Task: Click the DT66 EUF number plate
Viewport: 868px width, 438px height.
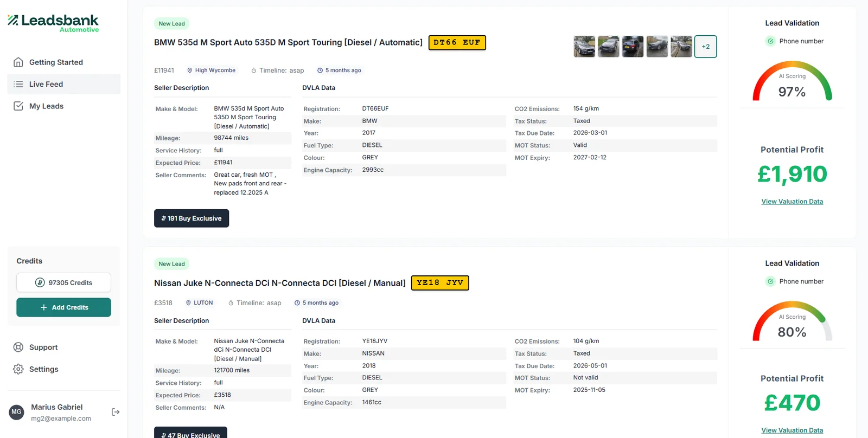Action: 457,43
